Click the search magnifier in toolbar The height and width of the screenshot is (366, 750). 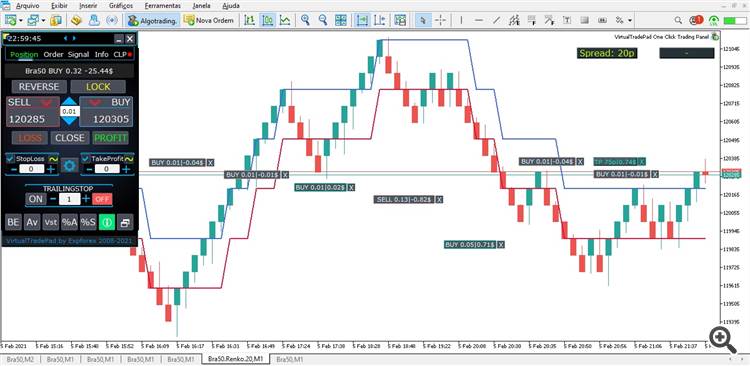click(x=678, y=20)
